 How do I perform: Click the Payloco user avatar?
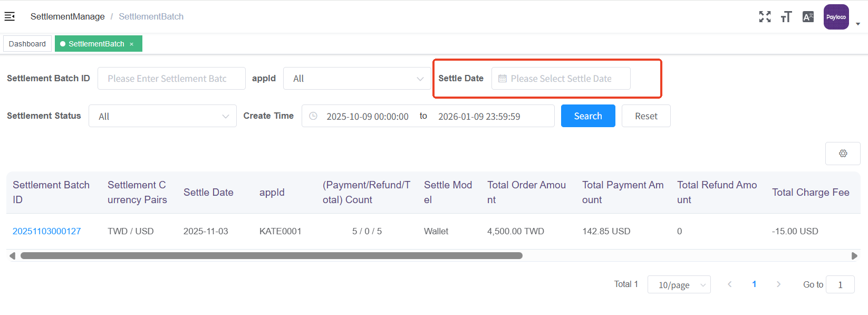pyautogui.click(x=836, y=17)
